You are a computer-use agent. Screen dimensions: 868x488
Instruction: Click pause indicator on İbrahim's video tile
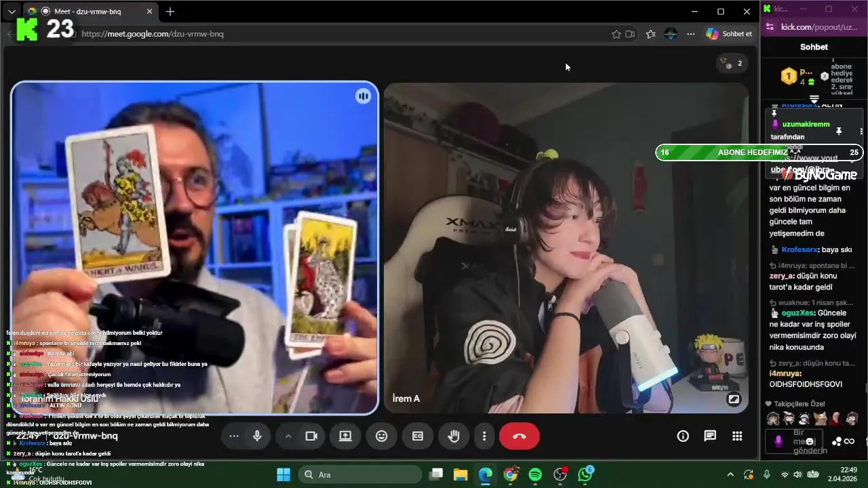tap(363, 96)
